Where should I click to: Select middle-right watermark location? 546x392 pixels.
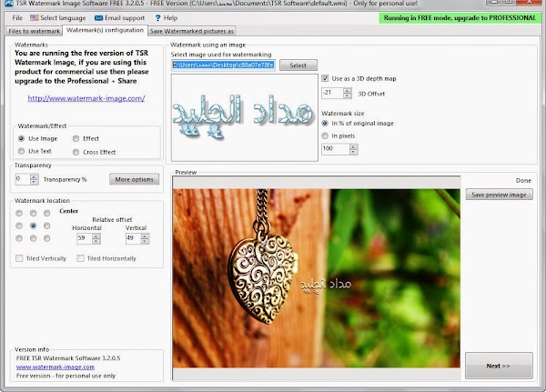tap(46, 226)
